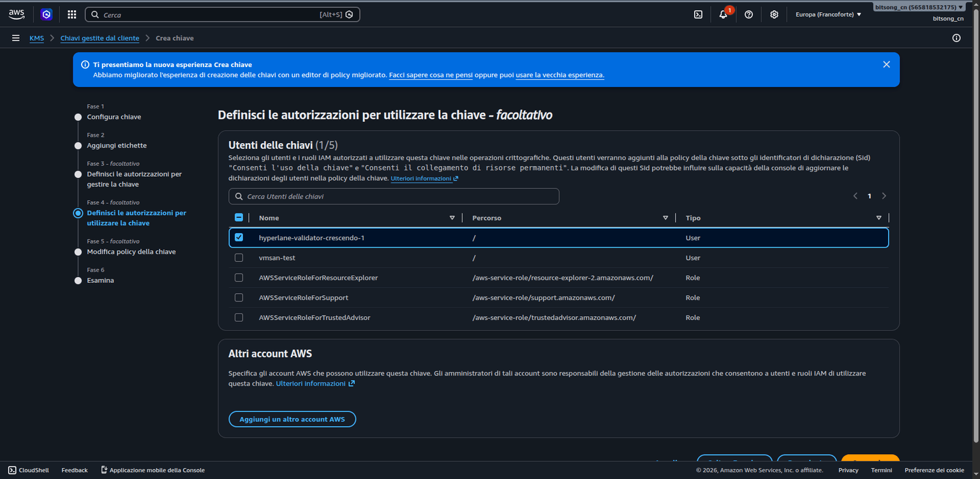Image resolution: width=980 pixels, height=479 pixels.
Task: Open the settings gear in header
Action: pos(774,14)
